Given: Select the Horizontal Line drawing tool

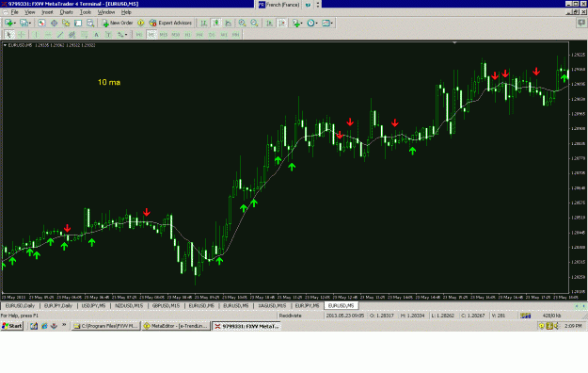Looking at the screenshot, I should click(48, 35).
